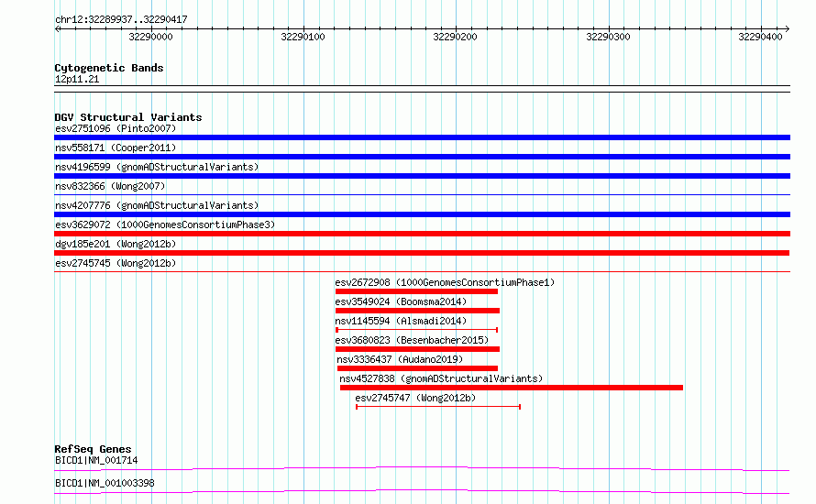This screenshot has height=504, width=816.
Task: Click the ruler's left arrow end
Action: tap(57, 29)
